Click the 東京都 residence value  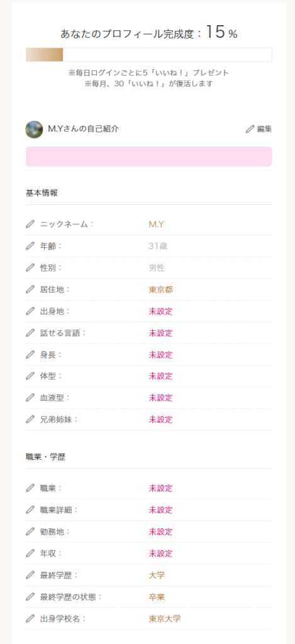(160, 289)
